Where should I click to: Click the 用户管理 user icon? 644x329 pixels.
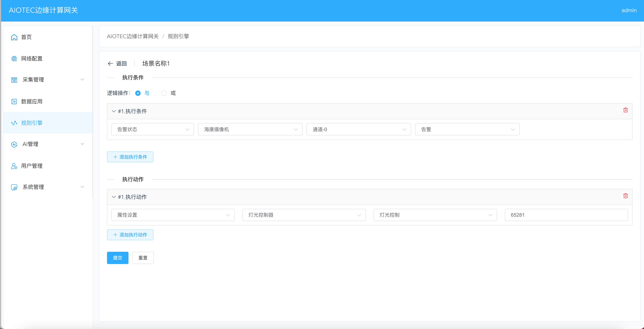pos(14,166)
